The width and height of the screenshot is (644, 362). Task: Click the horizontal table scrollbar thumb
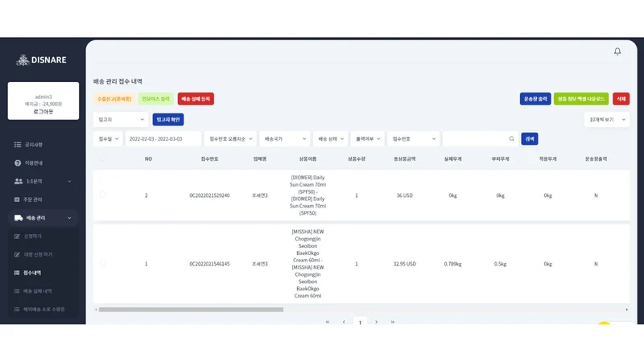(x=191, y=310)
